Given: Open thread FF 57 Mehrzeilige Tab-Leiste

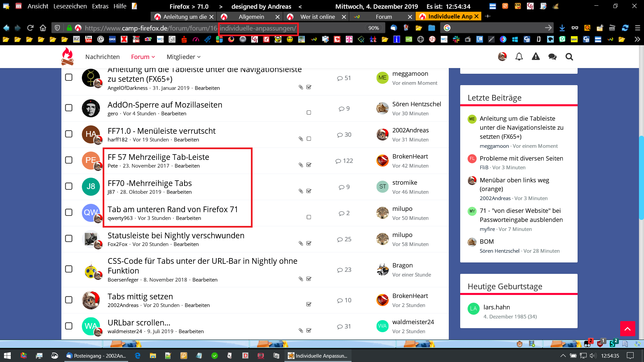Looking at the screenshot, I should [158, 157].
